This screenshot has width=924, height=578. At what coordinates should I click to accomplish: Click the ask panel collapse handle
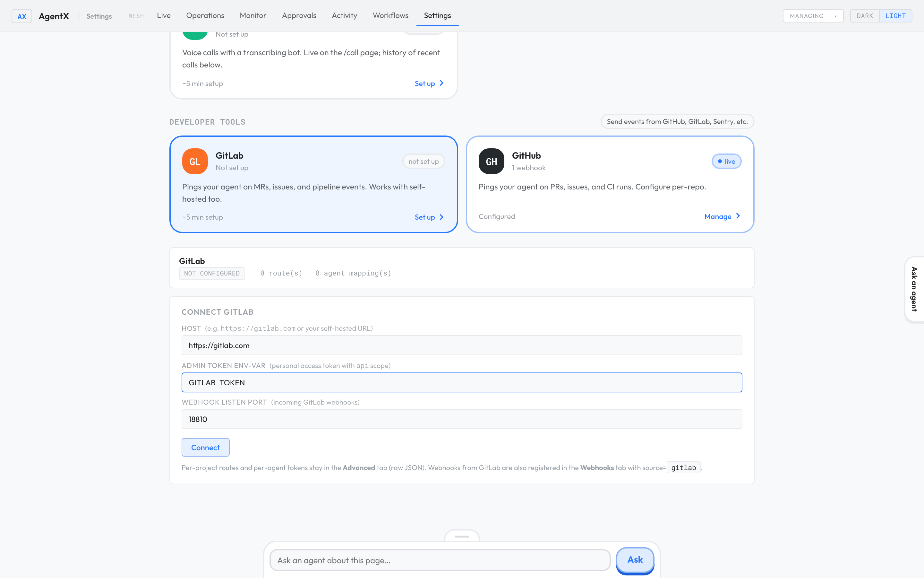coord(462,536)
